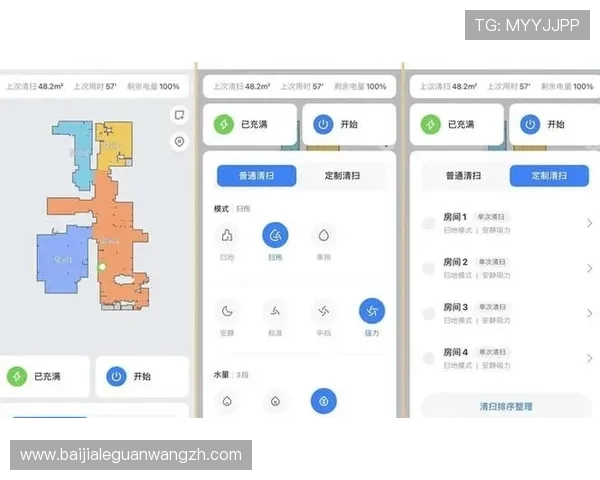Image resolution: width=600 pixels, height=480 pixels.
Task: Tap the green charging icon on the right screen
Action: point(430,124)
